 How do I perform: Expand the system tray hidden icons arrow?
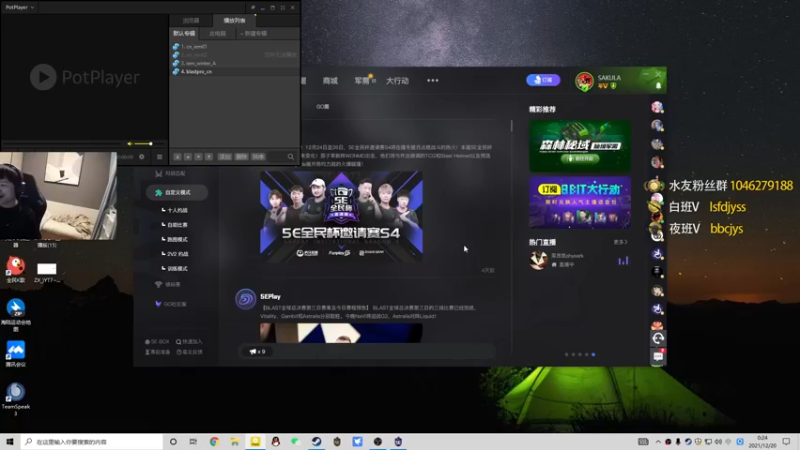[658, 442]
